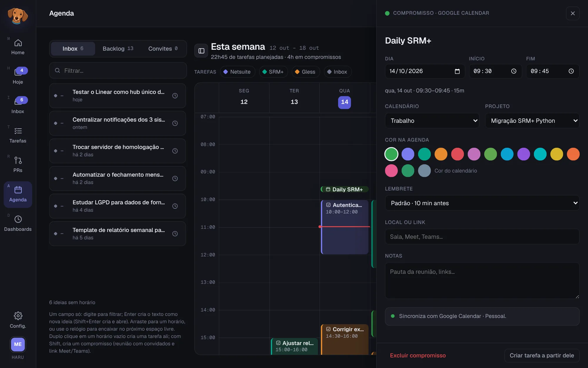The image size is (588, 368).
Task: Click clock icon on Centralizar notificações task
Action: 175,123
